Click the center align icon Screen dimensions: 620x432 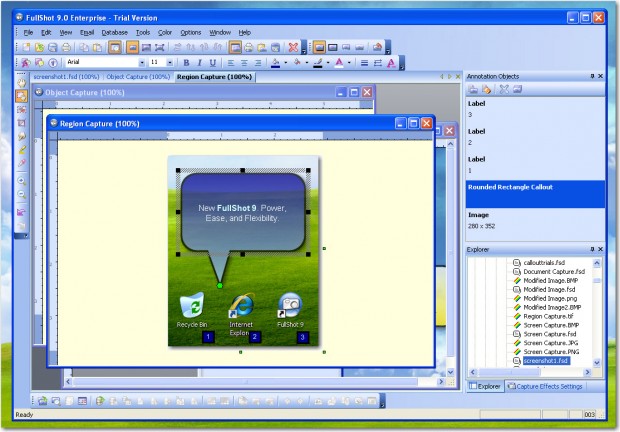click(x=244, y=63)
